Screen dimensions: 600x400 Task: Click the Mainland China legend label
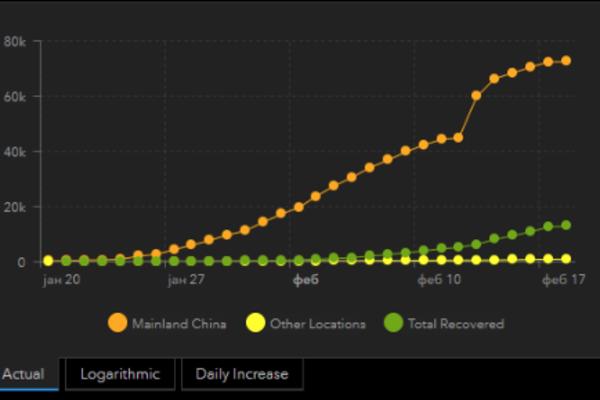pos(179,324)
